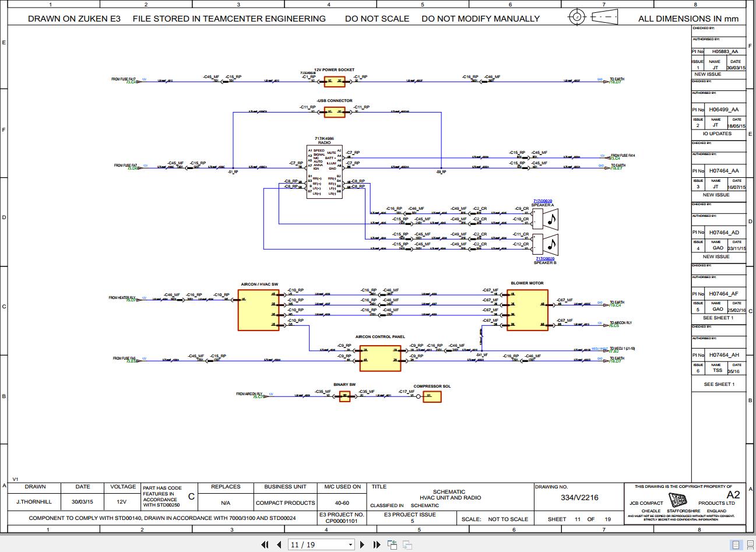Screen dimensions: 756x552
Task: Click the drawing number '334/V2216'
Action: [x=579, y=497]
